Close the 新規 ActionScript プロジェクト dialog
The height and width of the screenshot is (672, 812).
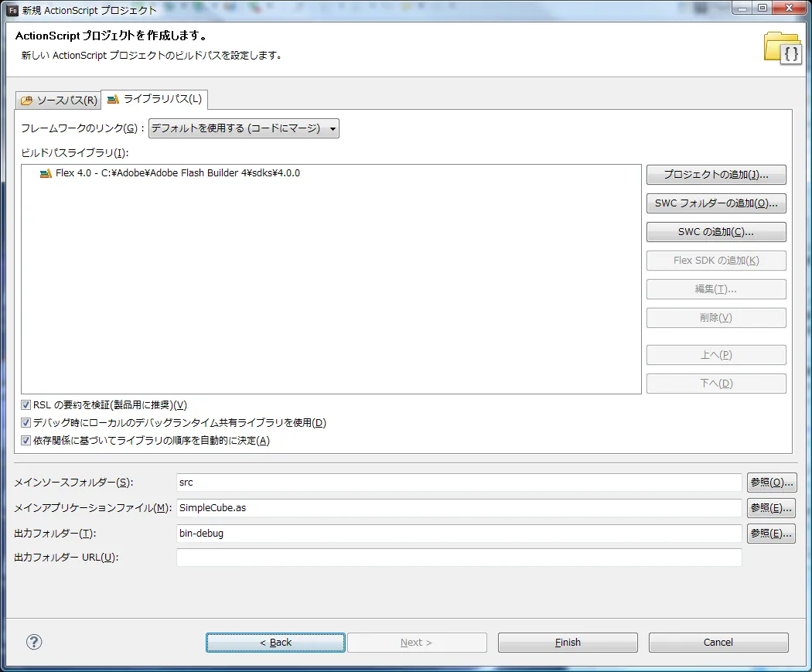(790, 8)
